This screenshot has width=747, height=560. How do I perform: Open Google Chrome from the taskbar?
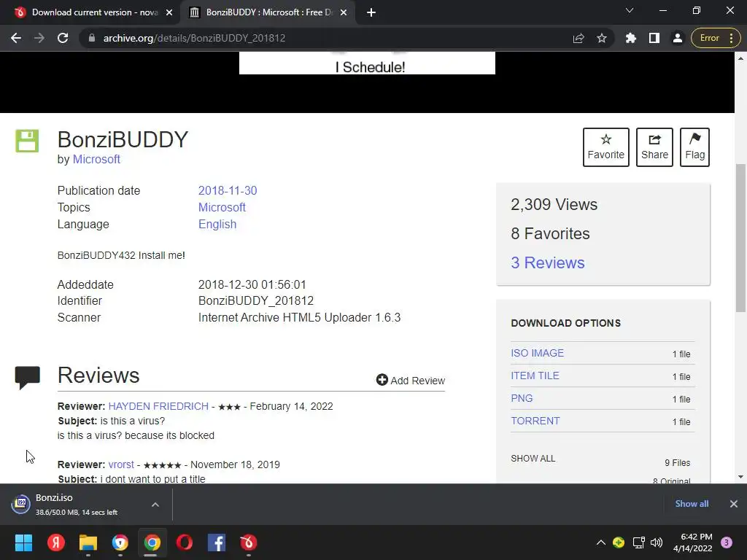pyautogui.click(x=152, y=542)
